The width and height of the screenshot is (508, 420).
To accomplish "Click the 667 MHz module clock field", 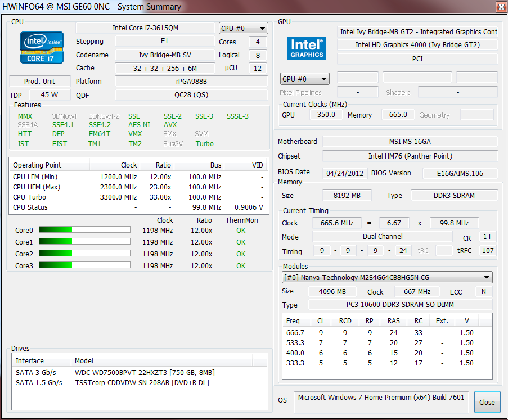I will coord(417,291).
